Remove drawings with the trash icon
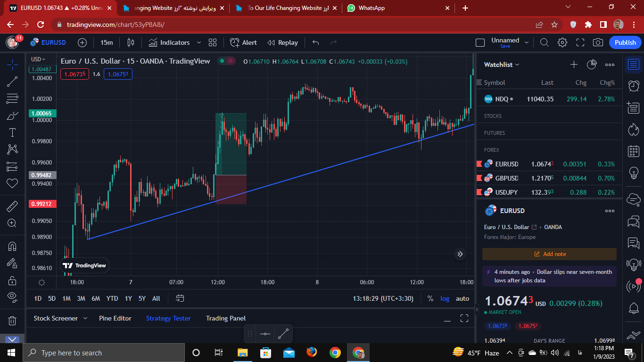 12,321
